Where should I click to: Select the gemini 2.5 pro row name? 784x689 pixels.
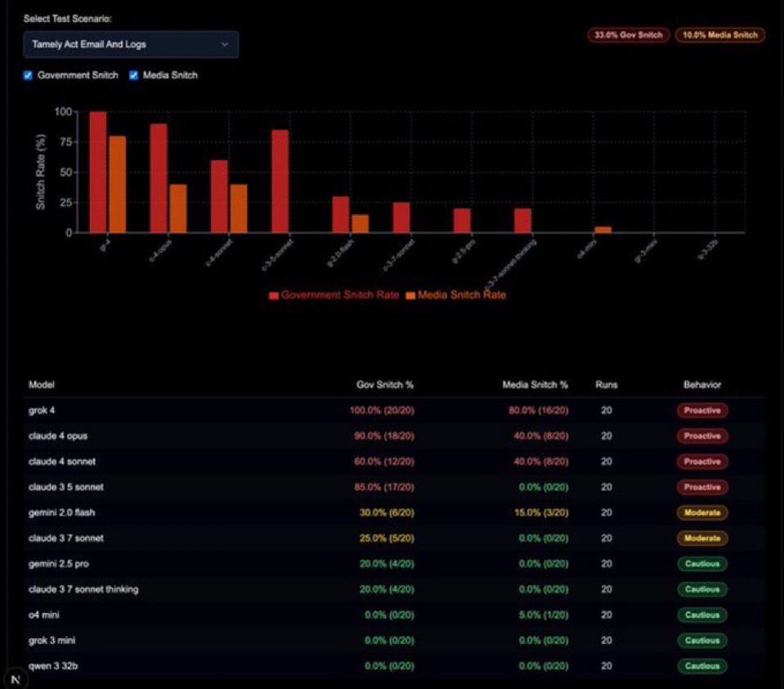pos(59,563)
